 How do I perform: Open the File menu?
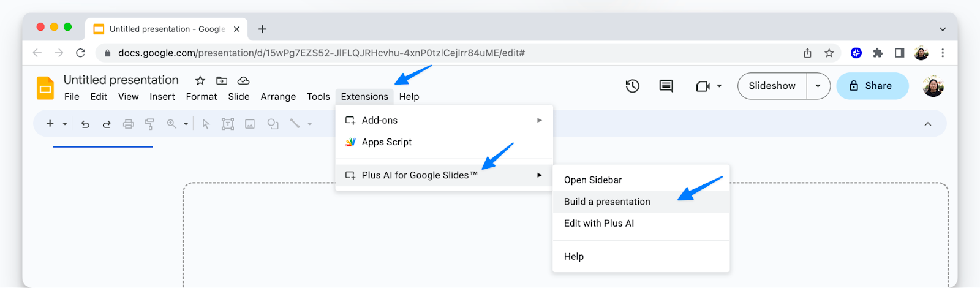pos(72,97)
